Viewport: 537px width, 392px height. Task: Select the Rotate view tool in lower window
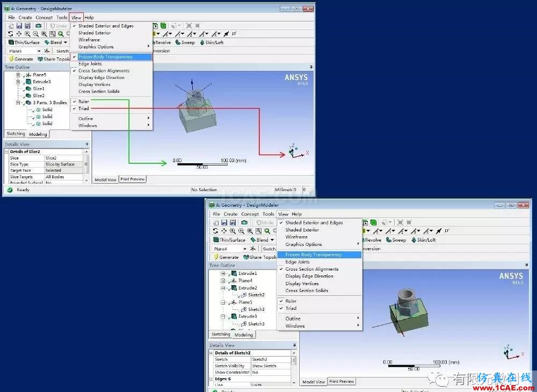(215, 231)
